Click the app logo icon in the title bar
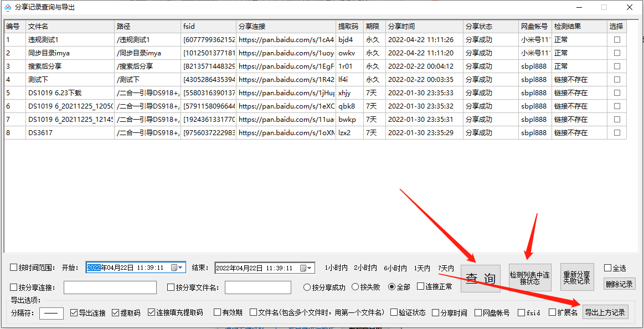 click(x=8, y=7)
